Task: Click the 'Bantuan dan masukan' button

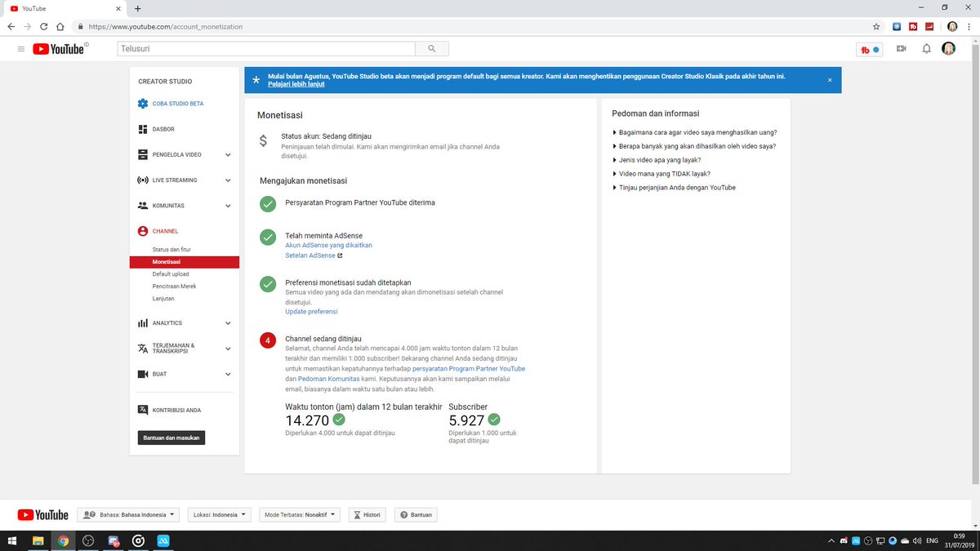Action: [171, 438]
